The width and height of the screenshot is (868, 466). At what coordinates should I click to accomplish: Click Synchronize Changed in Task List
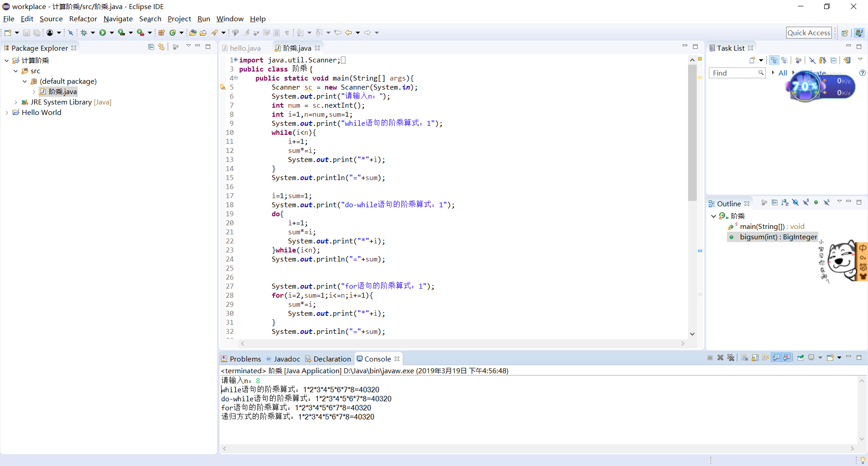[x=847, y=60]
